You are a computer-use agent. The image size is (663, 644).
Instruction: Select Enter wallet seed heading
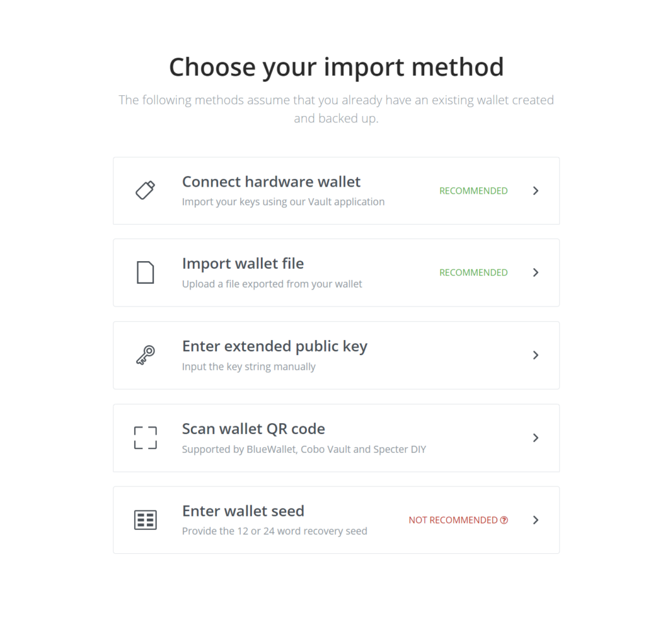pyautogui.click(x=243, y=511)
